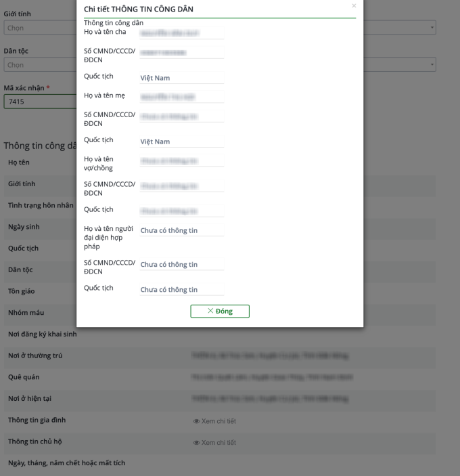Select the Họ và tên mẹ field
Viewport: 460px width, 476px height.
point(181,97)
